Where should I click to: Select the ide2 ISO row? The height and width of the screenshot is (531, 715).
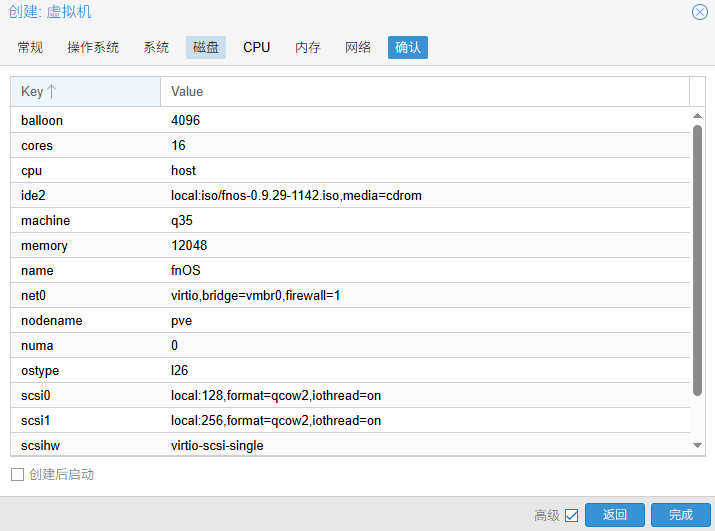coord(350,195)
